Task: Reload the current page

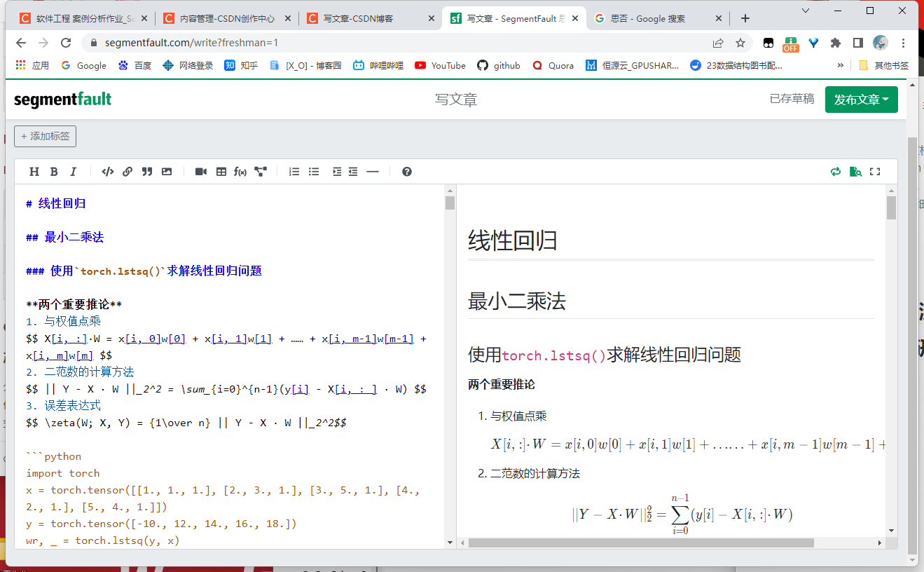Action: click(x=66, y=43)
